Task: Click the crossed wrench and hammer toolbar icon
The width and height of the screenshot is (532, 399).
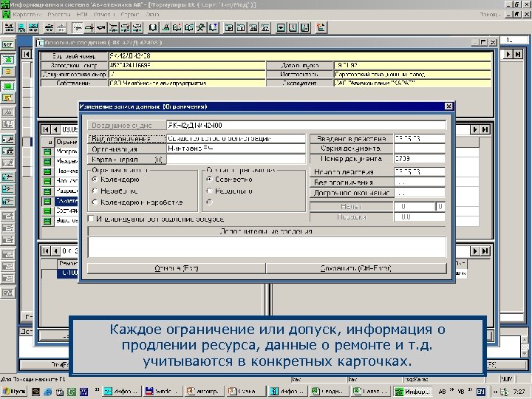Action: click(201, 27)
